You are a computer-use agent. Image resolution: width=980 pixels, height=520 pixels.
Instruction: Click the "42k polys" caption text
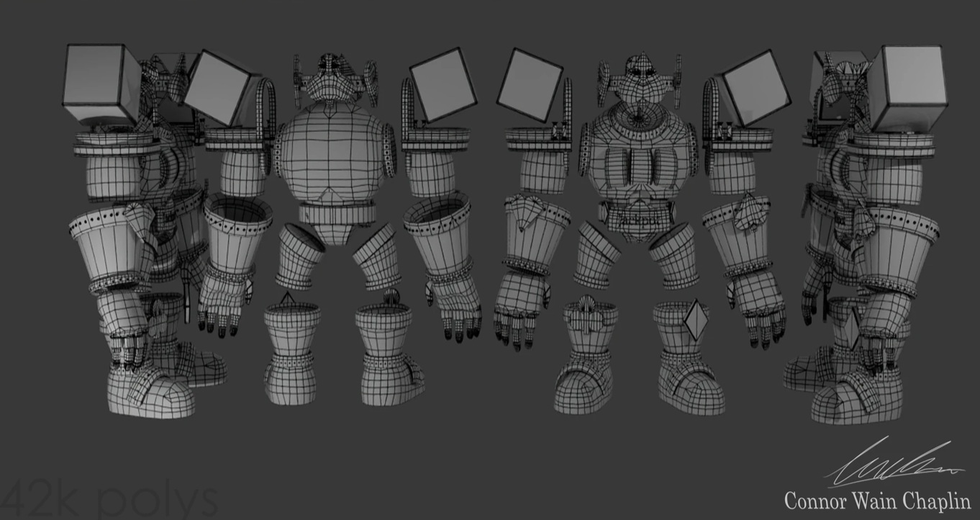tap(109, 500)
